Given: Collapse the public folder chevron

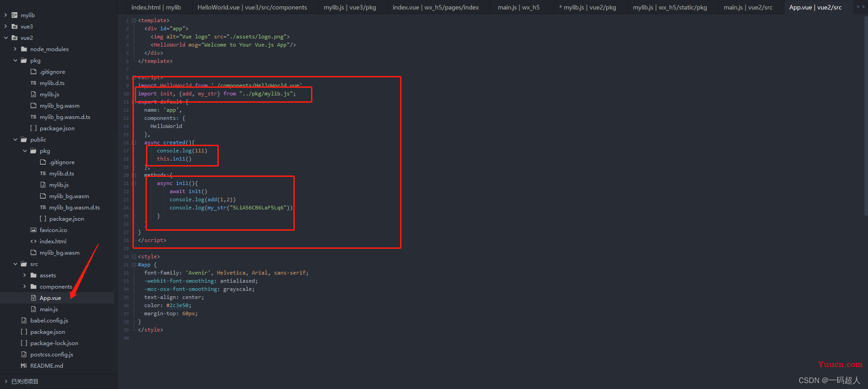Looking at the screenshot, I should (x=15, y=139).
